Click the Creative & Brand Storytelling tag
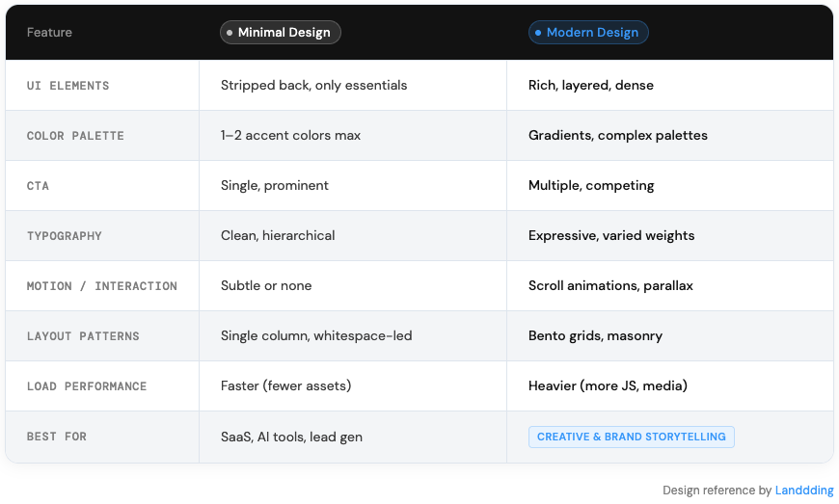 point(631,437)
